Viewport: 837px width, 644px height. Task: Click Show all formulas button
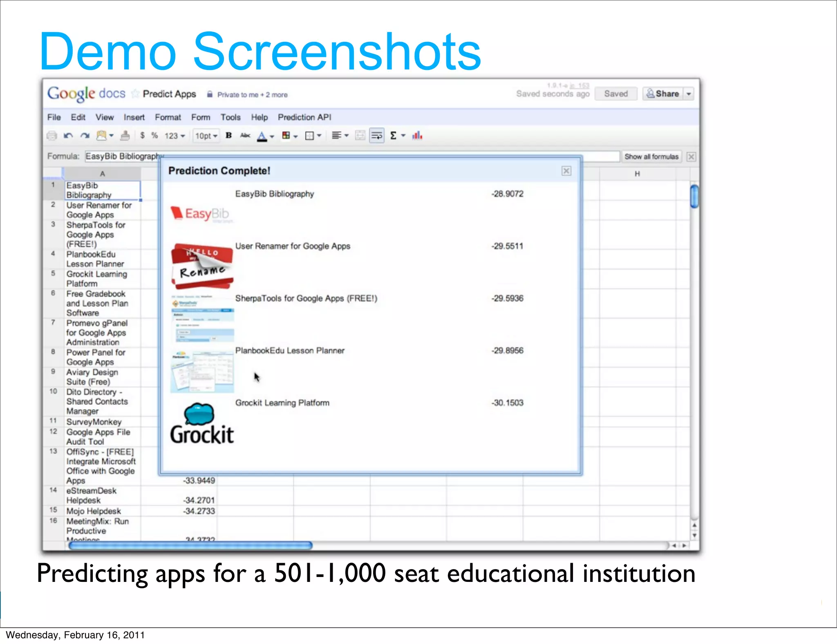pos(651,157)
